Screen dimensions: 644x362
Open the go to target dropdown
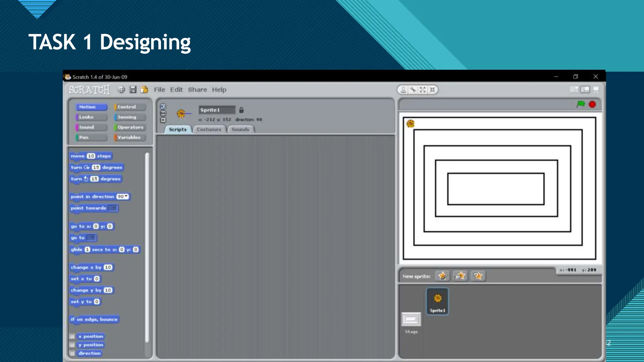[92, 238]
